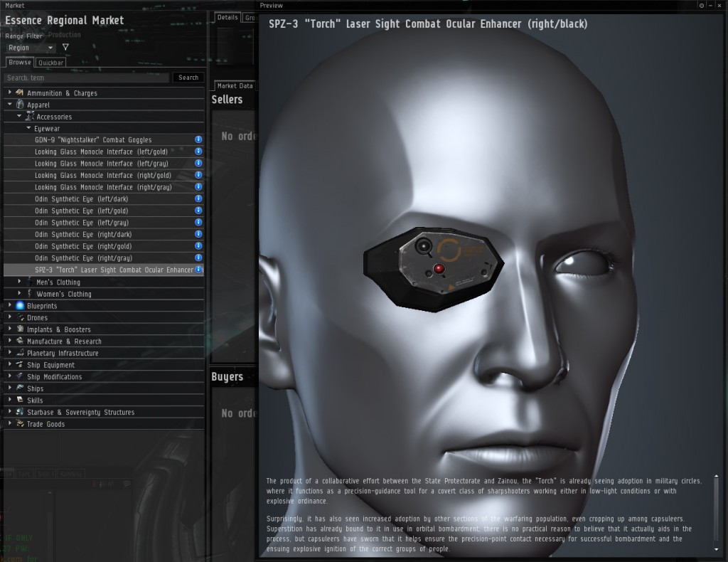The image size is (728, 562).
Task: Show info for SPZ-3 "Torch" Ocular Enhancer
Action: point(198,270)
